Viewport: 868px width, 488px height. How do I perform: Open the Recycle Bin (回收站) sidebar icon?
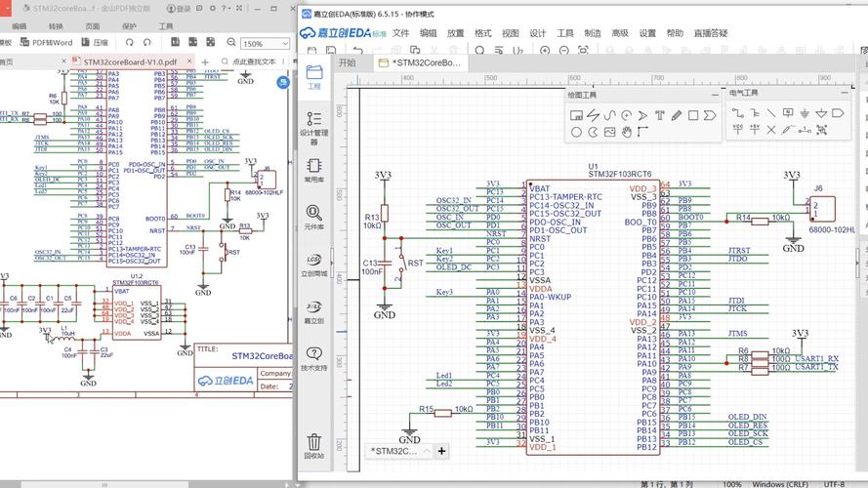coord(313,447)
